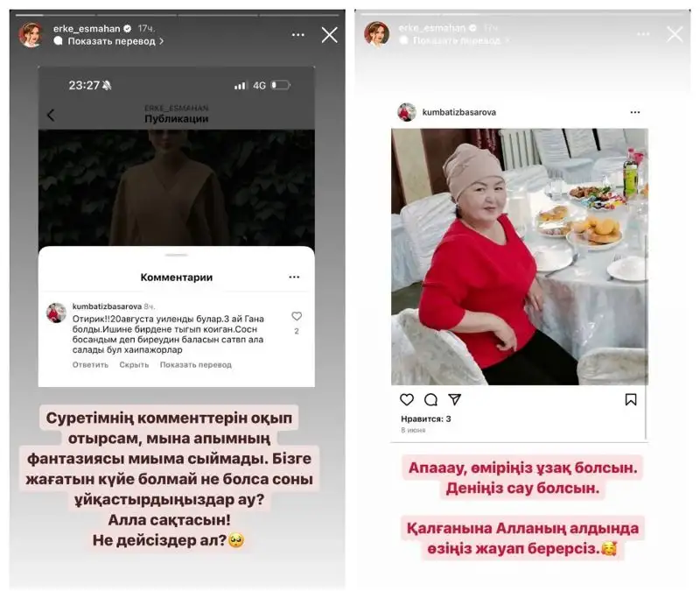The height and width of the screenshot is (598, 700).
Task: Open three-dot options on kumbatizbasarova post
Action: pyautogui.click(x=635, y=112)
